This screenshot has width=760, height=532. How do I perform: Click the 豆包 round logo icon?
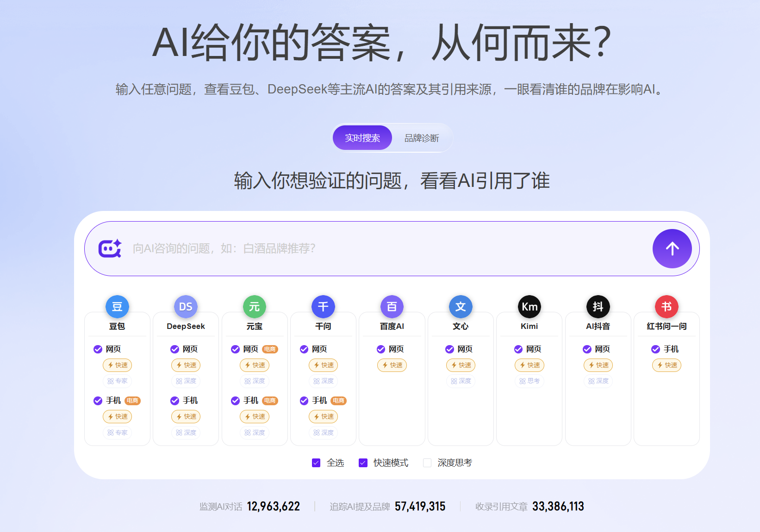(x=117, y=307)
